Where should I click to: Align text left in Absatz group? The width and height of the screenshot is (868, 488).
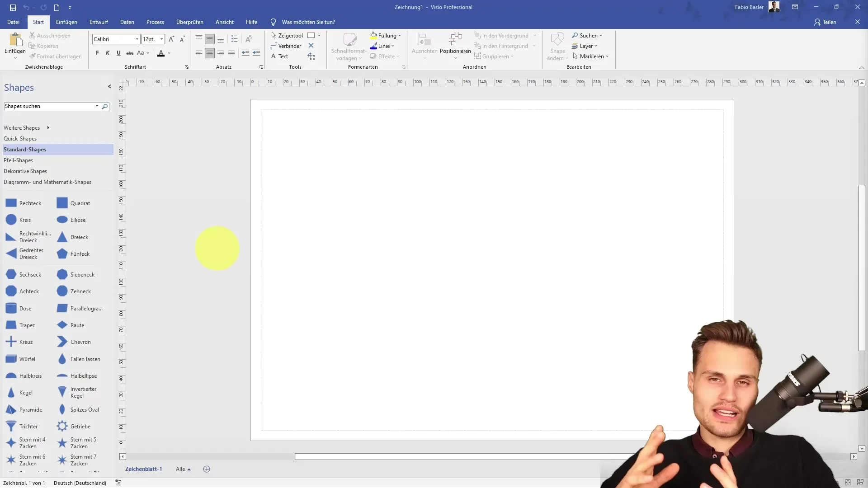199,53
